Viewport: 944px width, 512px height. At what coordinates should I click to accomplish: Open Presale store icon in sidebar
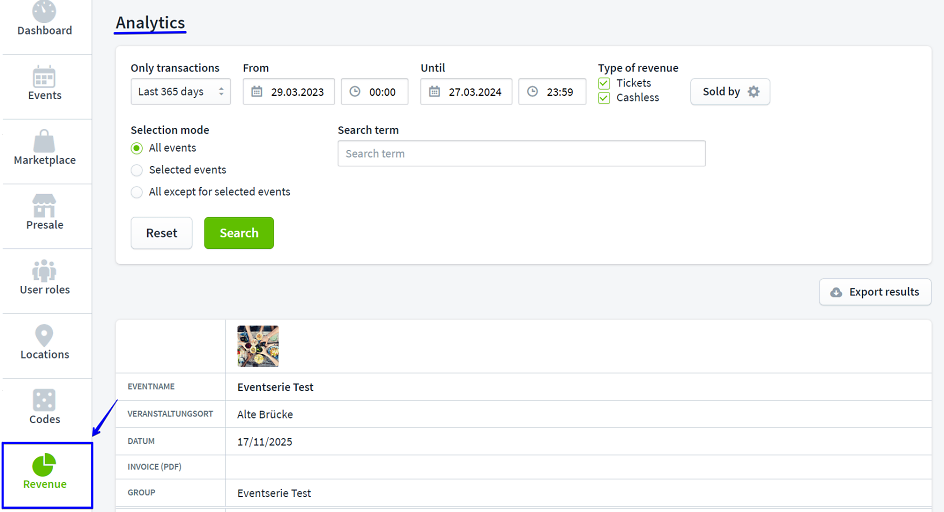click(45, 206)
